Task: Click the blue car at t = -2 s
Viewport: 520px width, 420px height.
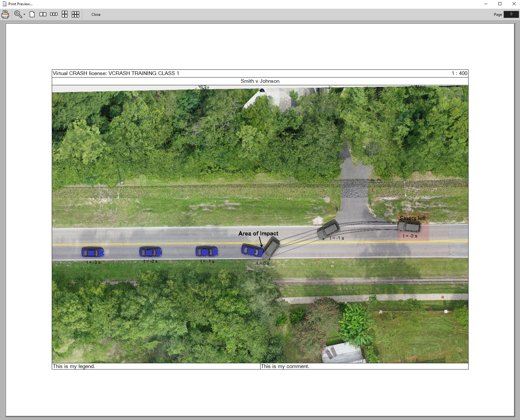Action: click(x=150, y=252)
